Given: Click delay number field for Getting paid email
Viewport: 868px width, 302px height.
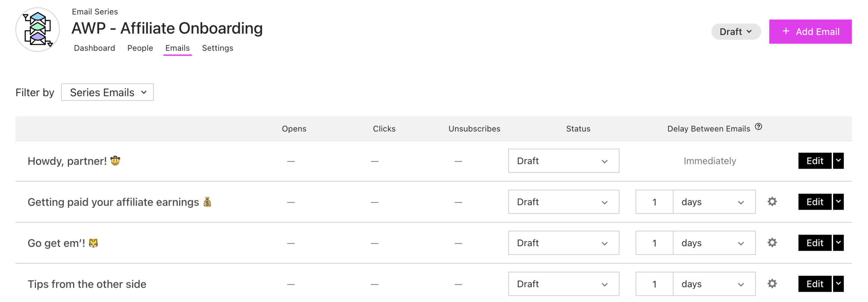Looking at the screenshot, I should (654, 202).
